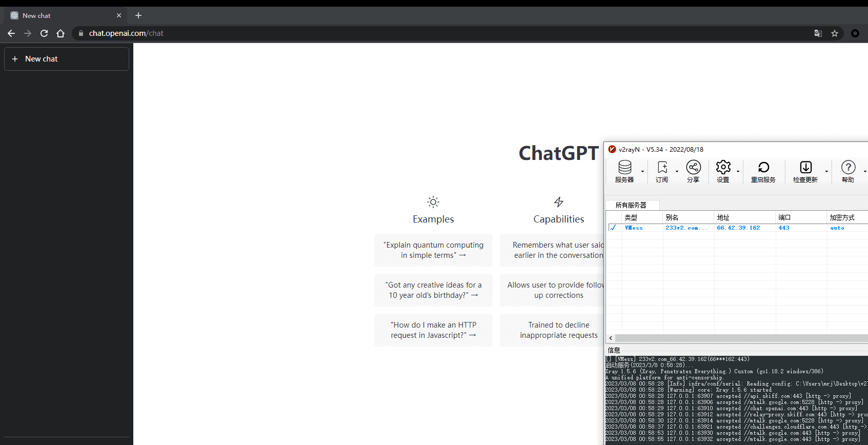Open the v2rayN Settings (设置) gear icon
This screenshot has width=868, height=445.
tap(723, 171)
